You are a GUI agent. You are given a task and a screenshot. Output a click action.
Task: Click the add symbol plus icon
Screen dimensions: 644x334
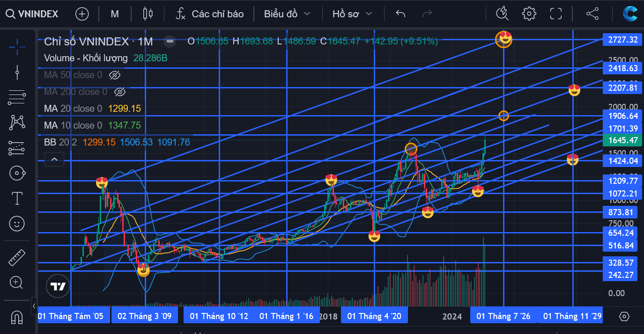(x=82, y=14)
